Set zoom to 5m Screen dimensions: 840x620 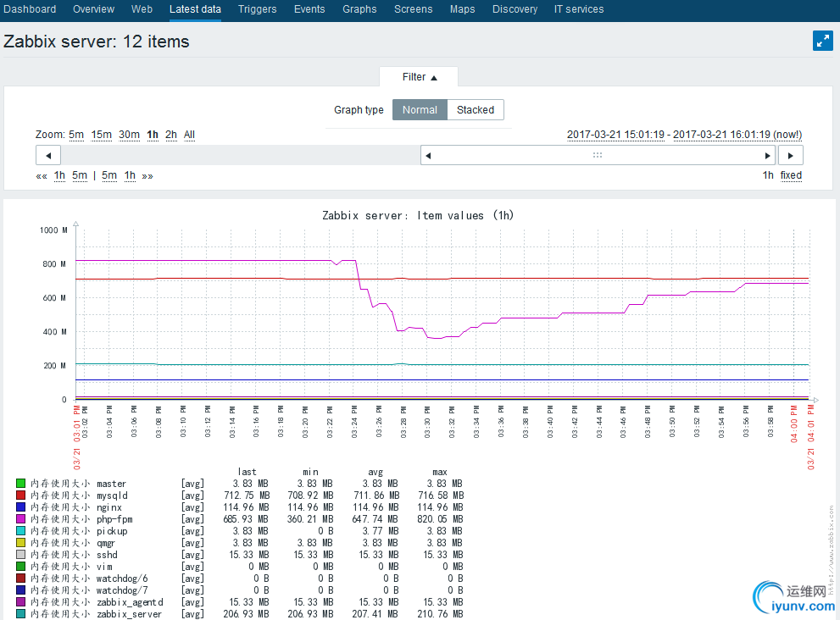point(76,135)
